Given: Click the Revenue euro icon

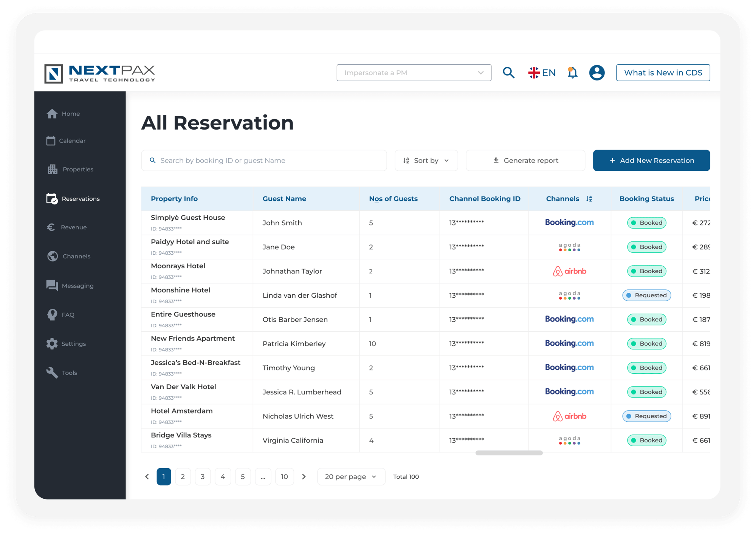Looking at the screenshot, I should [51, 227].
